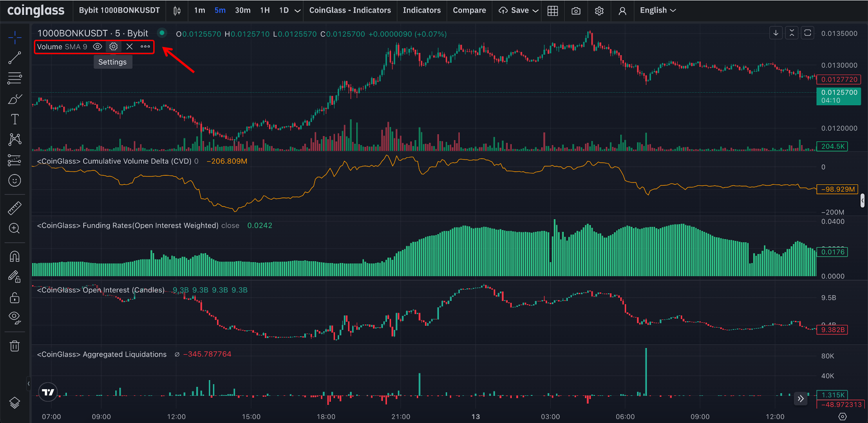Open the candlestick chart type selector
Screen dimensions: 868x423
coord(177,10)
